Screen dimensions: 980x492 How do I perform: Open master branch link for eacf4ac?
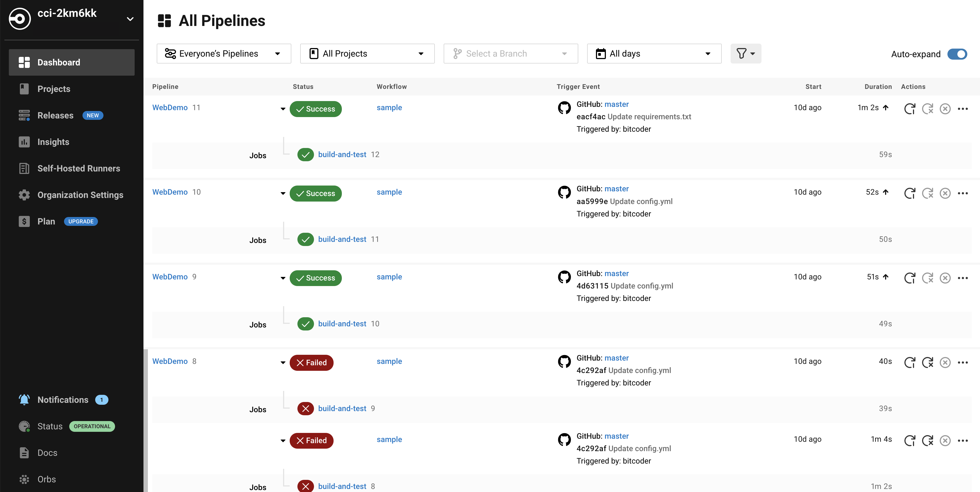pos(616,104)
